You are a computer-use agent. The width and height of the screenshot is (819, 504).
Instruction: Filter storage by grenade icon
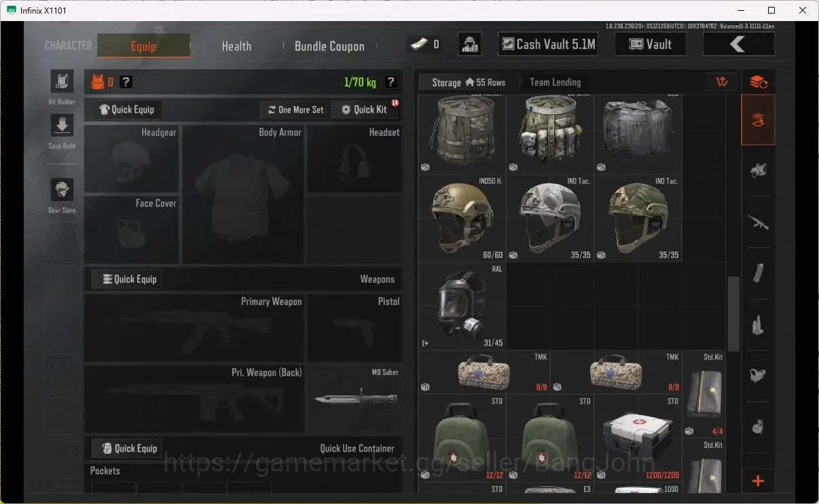click(759, 427)
